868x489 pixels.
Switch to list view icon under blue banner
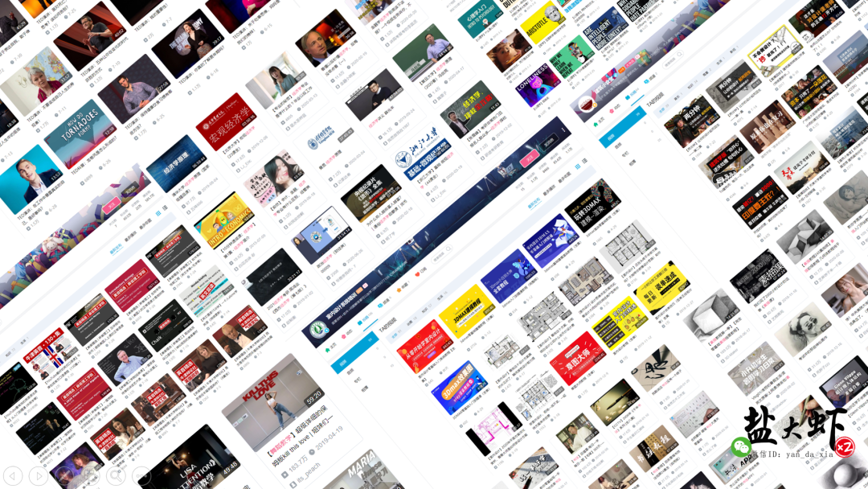pyautogui.click(x=584, y=162)
